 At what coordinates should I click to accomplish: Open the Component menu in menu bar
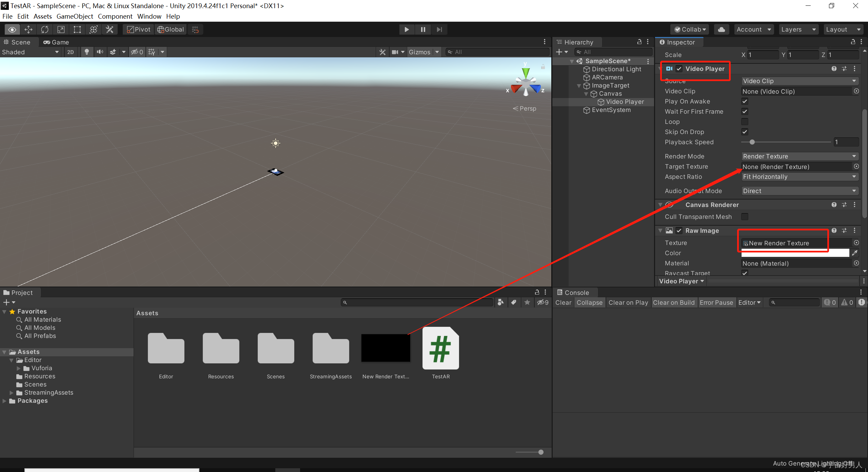(114, 16)
